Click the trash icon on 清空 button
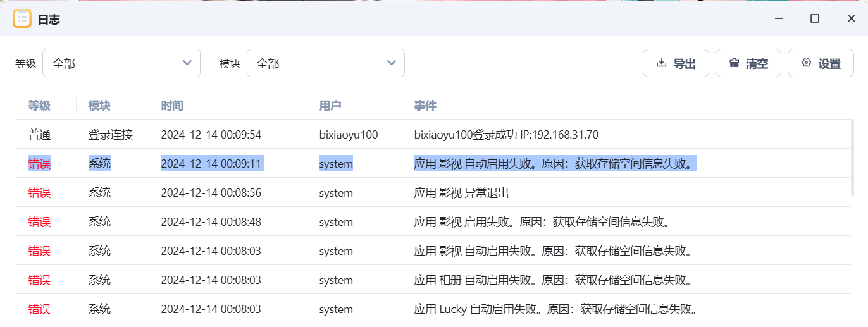 click(735, 63)
